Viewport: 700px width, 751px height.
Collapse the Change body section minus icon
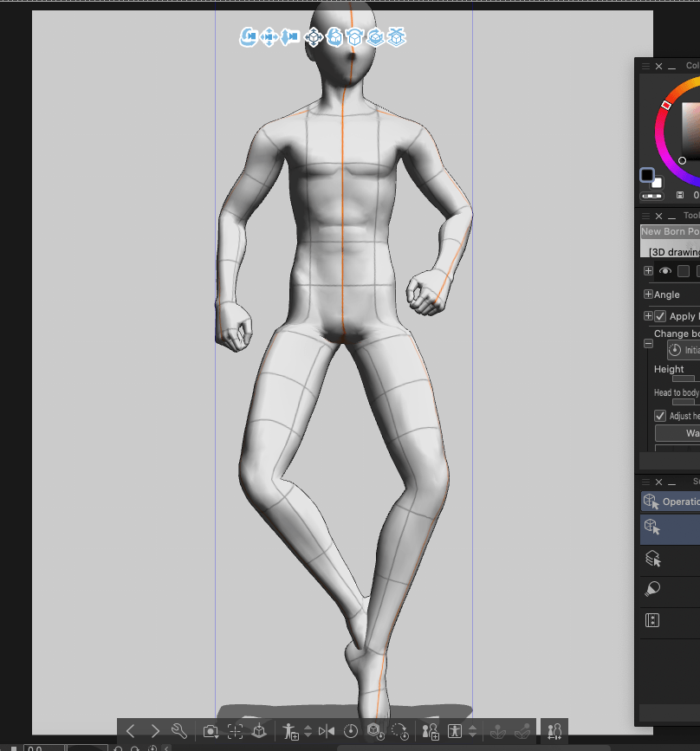tap(648, 343)
